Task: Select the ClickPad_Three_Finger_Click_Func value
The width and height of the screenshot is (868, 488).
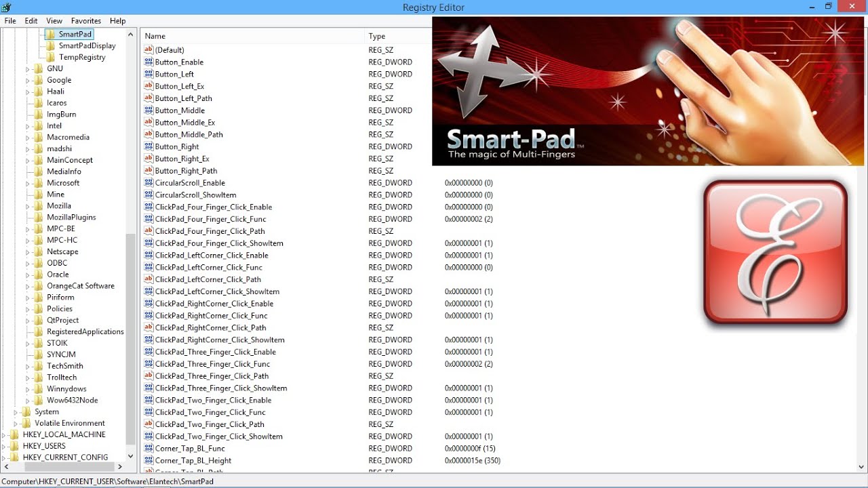Action: pos(212,364)
